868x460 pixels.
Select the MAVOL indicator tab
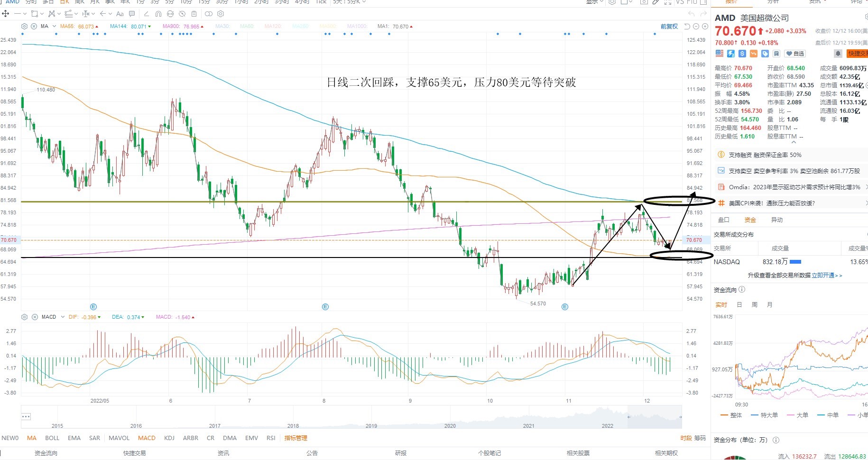(x=119, y=438)
